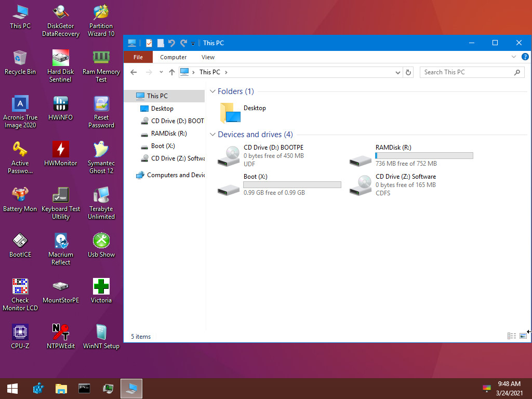The width and height of the screenshot is (532, 399).
Task: Select Ram Memory Test icon
Action: pos(101,66)
